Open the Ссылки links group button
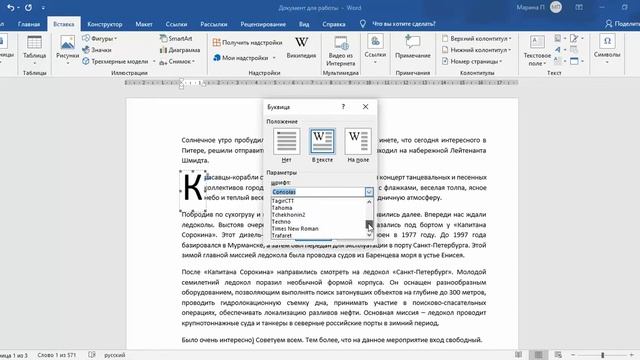Image resolution: width=640 pixels, height=360 pixels. (375, 50)
